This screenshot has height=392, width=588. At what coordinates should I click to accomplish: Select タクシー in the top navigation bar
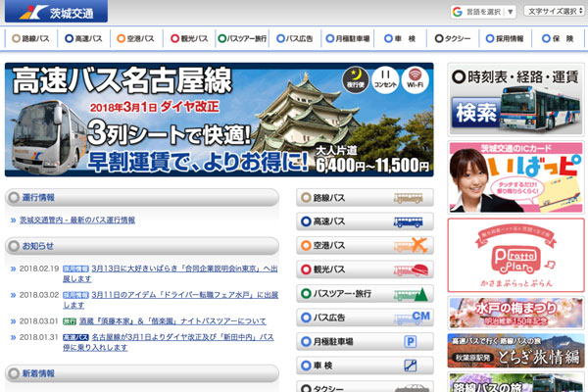453,38
